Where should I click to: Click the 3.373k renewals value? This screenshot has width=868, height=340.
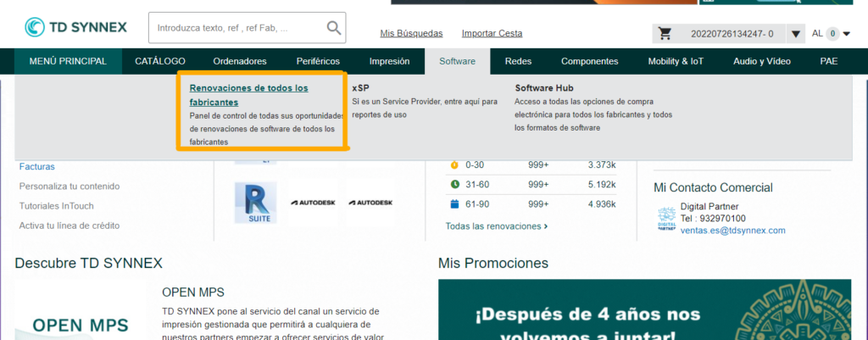point(602,165)
